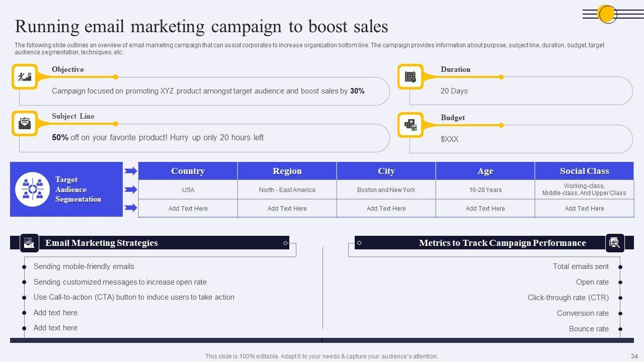This screenshot has height=362, width=644.
Task: Click the $XXX budget placeholder
Action: [449, 139]
